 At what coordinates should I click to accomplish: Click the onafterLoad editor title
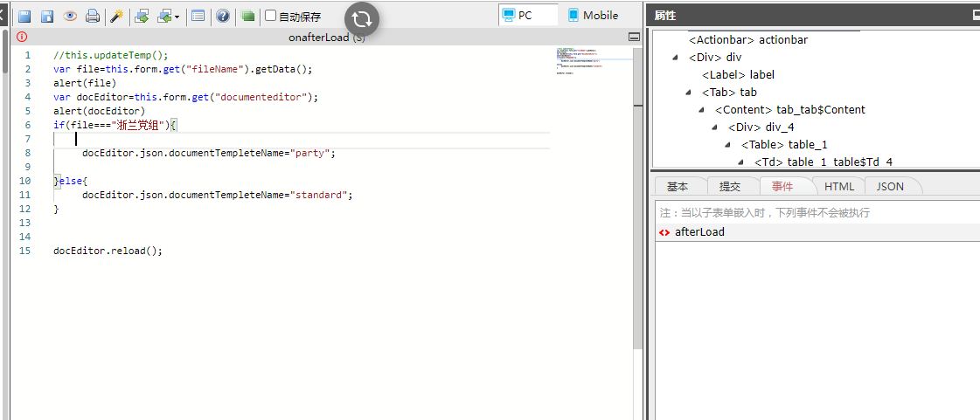click(326, 38)
